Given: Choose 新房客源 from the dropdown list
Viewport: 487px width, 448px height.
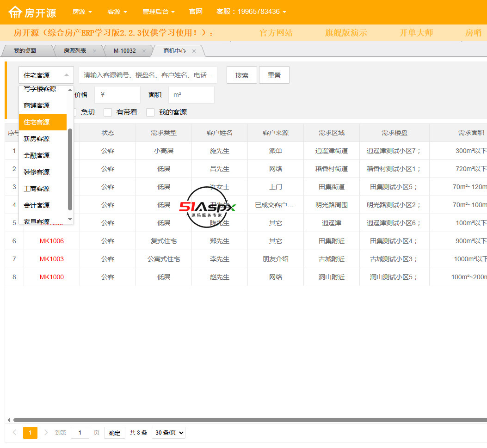Looking at the screenshot, I should point(37,139).
